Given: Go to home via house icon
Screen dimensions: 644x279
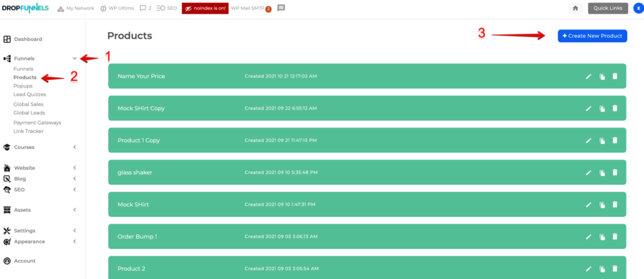Looking at the screenshot, I should tap(575, 8).
